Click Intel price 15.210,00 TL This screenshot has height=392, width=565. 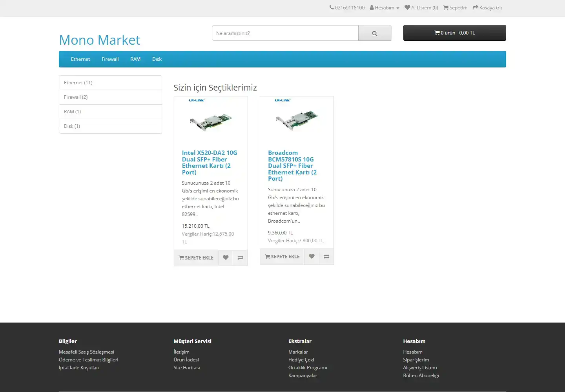(x=195, y=226)
